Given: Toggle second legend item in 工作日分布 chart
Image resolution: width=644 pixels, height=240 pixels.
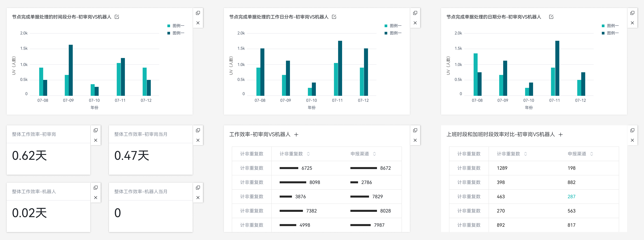Looking at the screenshot, I should click(x=393, y=33).
